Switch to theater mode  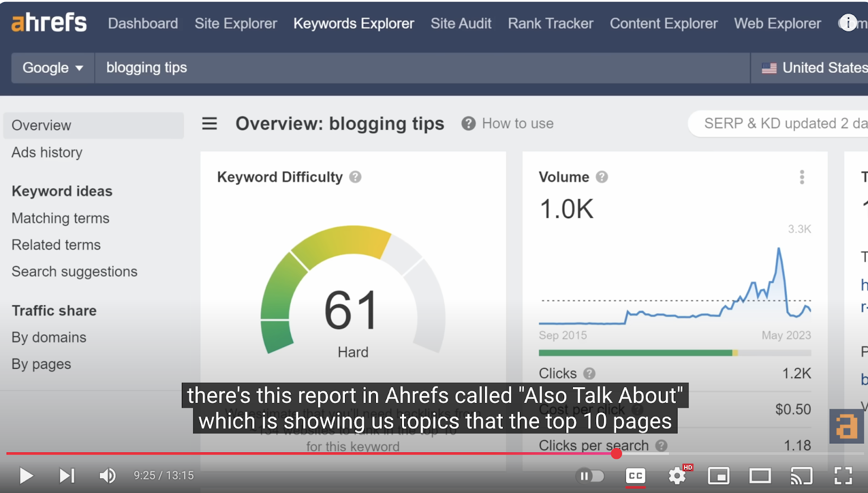(760, 476)
